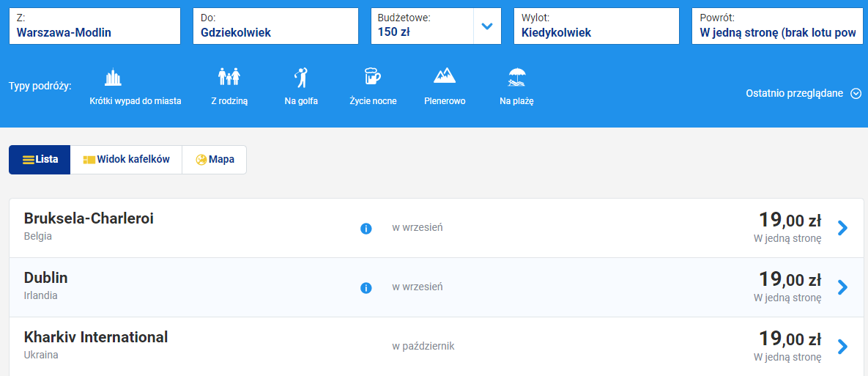Choose the family trip type icon
The height and width of the screenshot is (376, 868).
(229, 76)
